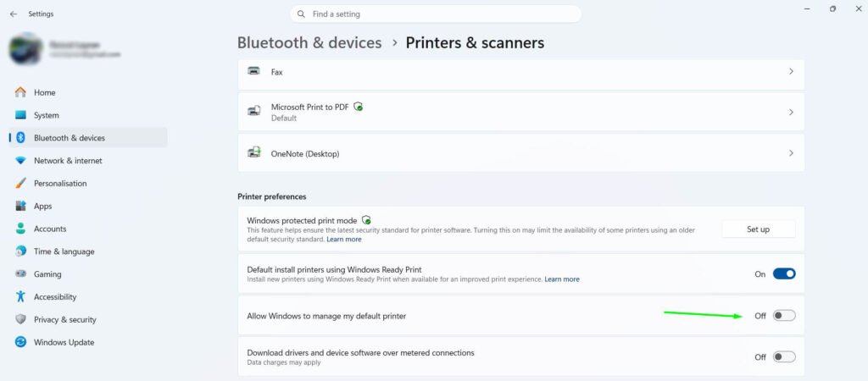Click the Gaming controller icon

point(20,273)
